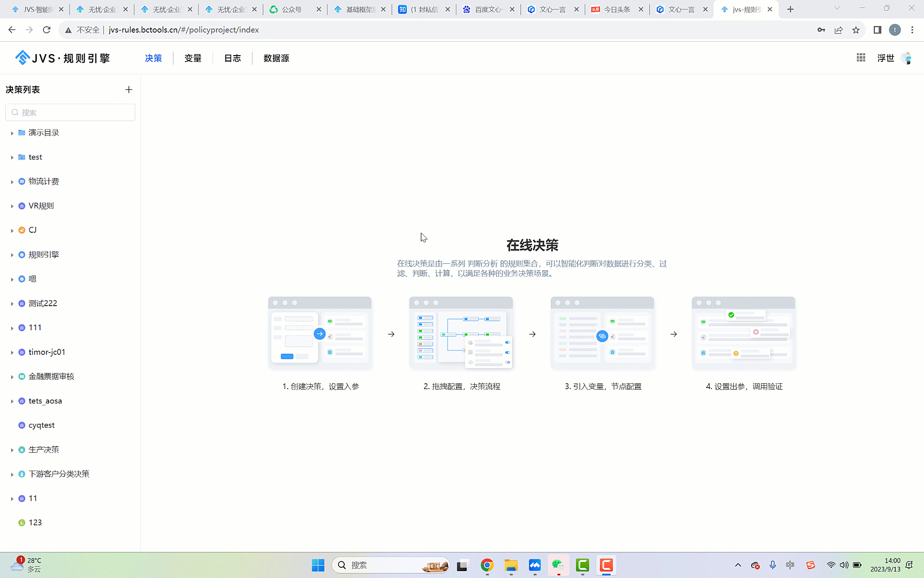Click the Windows taskbar search box
Image resolution: width=924 pixels, height=578 pixels.
[x=390, y=565]
